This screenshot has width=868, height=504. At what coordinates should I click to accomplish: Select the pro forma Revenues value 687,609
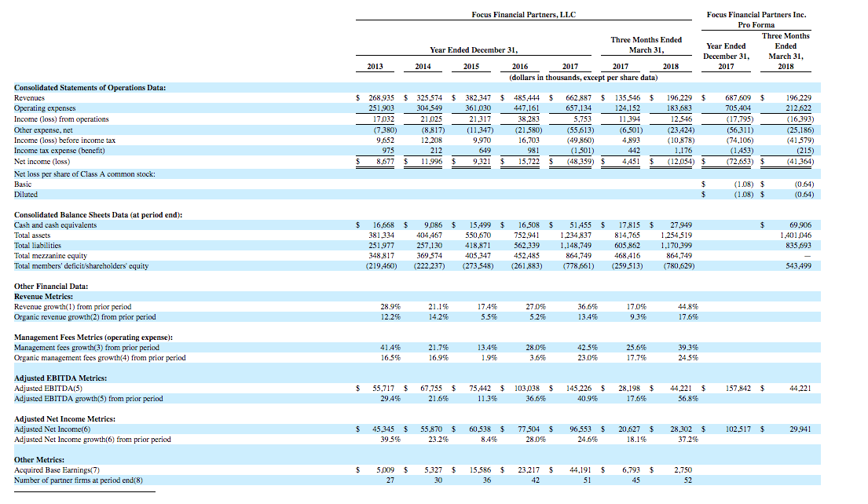[738, 98]
